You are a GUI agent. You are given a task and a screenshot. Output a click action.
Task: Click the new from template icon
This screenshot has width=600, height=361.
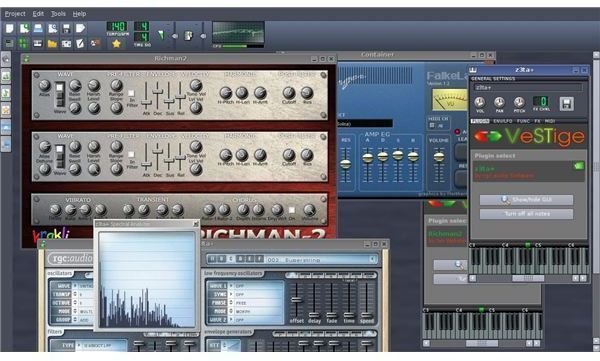[x=24, y=28]
